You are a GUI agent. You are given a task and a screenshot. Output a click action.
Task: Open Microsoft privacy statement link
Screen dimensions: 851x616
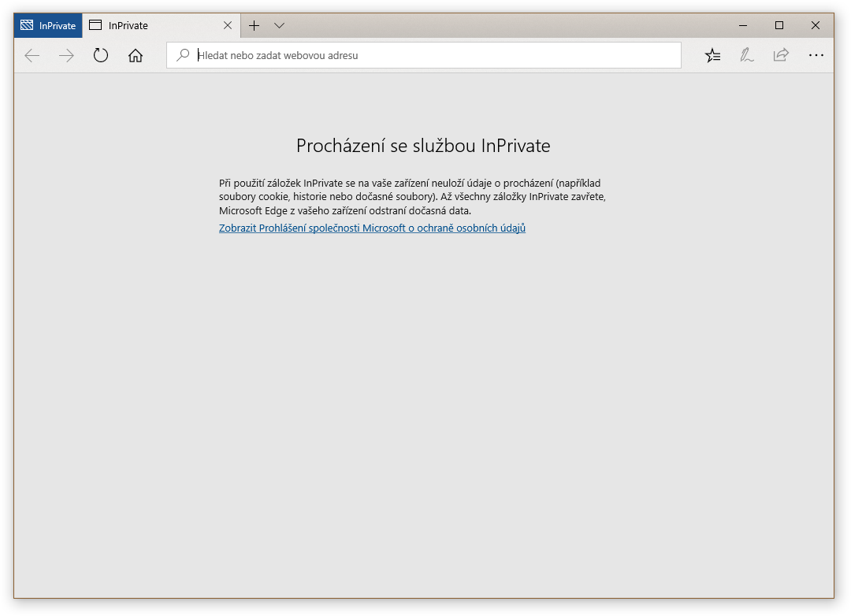coord(372,228)
